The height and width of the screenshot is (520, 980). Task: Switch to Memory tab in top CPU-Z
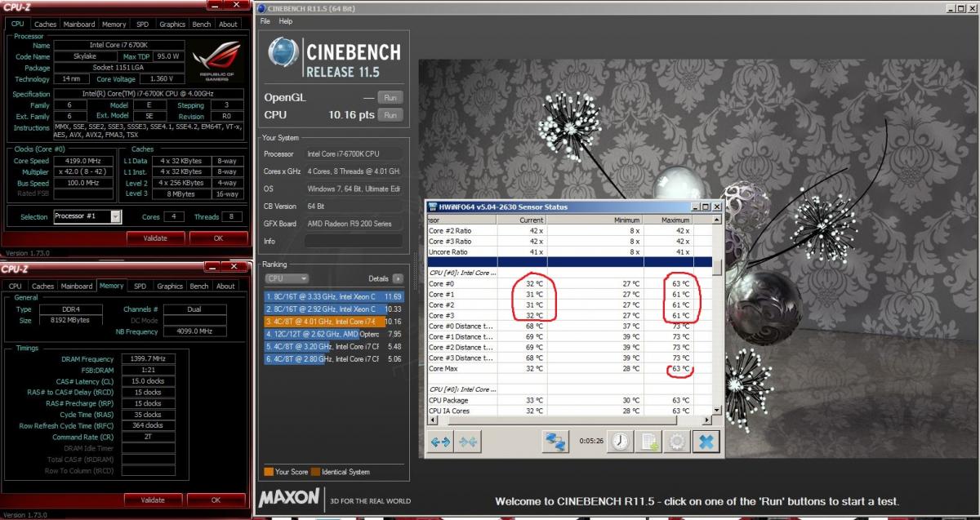114,24
